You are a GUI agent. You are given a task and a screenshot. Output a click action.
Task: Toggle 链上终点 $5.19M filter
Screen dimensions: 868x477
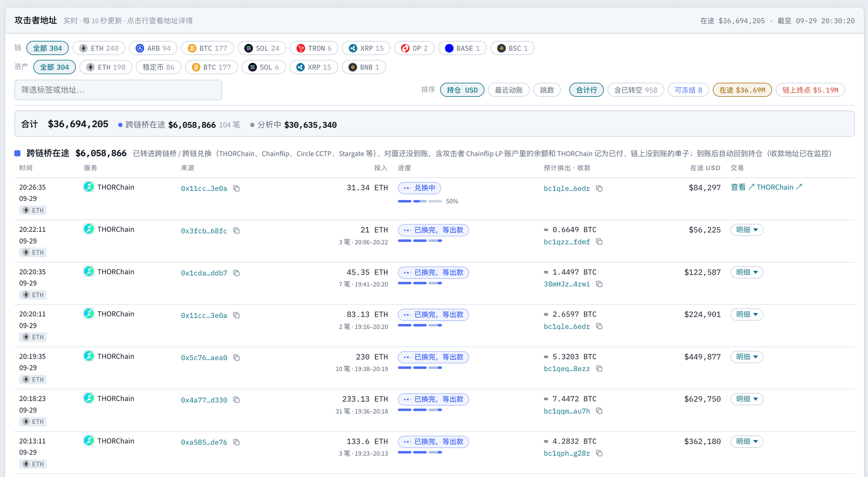(810, 90)
